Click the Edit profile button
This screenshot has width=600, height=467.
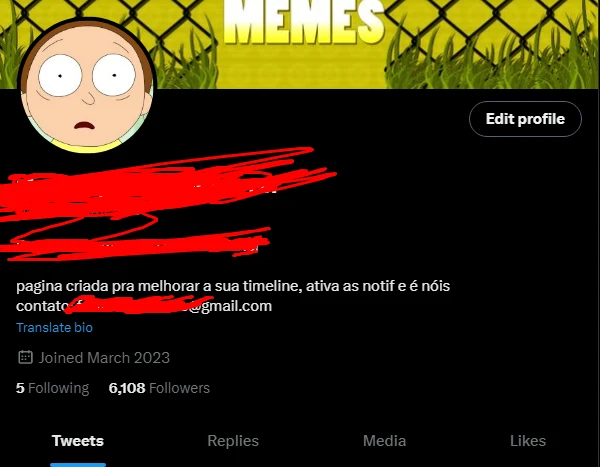(525, 119)
